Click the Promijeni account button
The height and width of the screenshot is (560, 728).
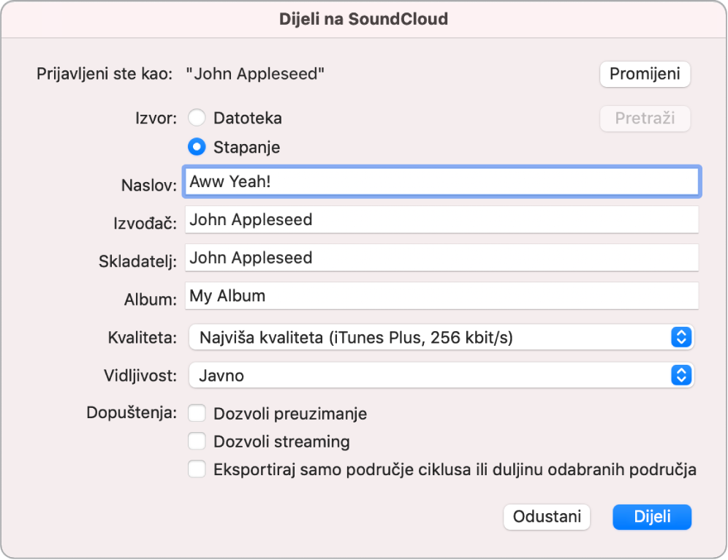pos(644,74)
